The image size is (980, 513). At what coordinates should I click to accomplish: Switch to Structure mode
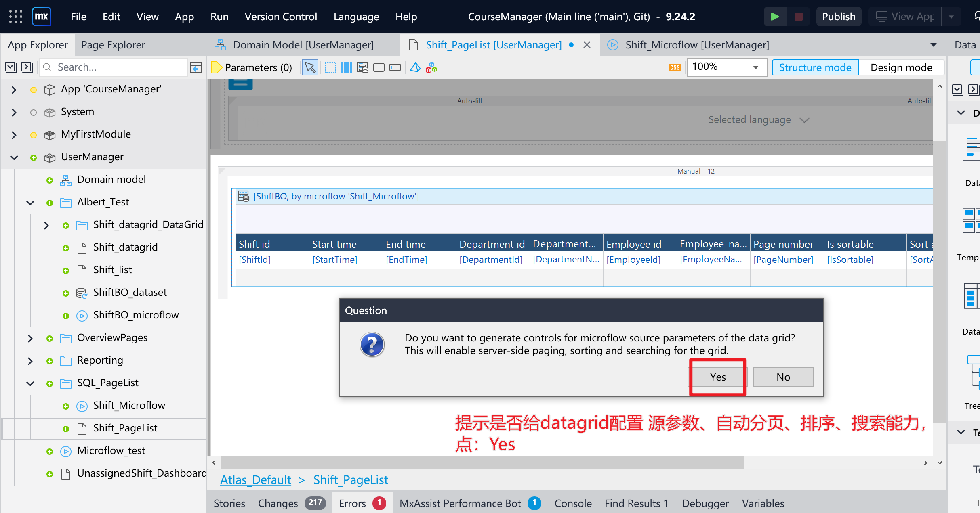click(x=815, y=67)
